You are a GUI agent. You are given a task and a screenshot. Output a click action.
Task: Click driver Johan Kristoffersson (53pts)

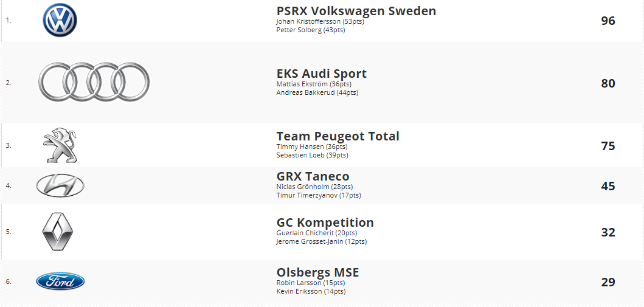pos(320,21)
